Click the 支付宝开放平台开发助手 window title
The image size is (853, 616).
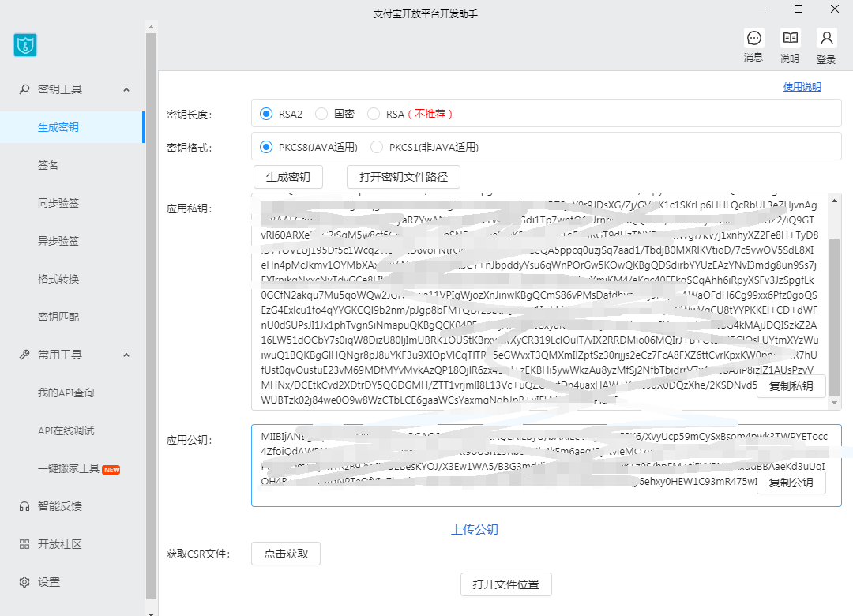coord(426,14)
